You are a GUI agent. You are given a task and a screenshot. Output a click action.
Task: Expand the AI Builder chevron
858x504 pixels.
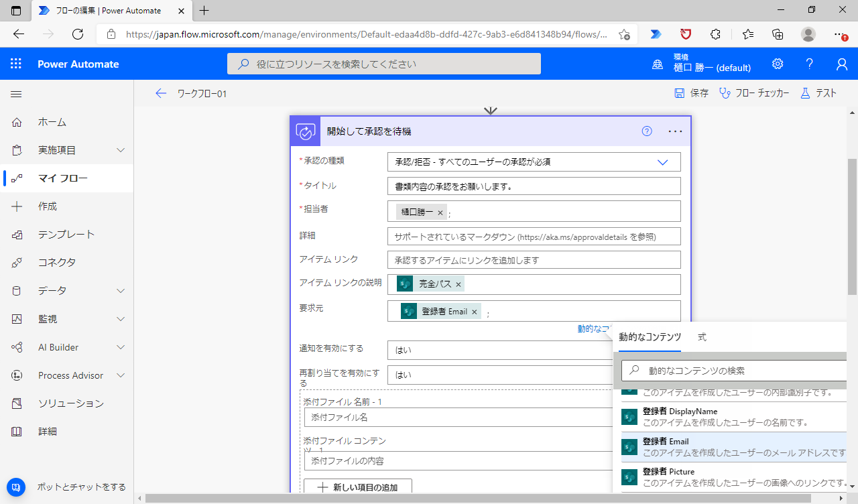point(121,347)
